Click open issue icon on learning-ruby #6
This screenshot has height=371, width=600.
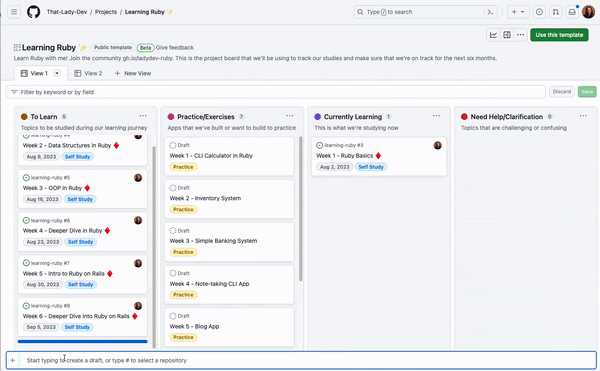[26, 220]
